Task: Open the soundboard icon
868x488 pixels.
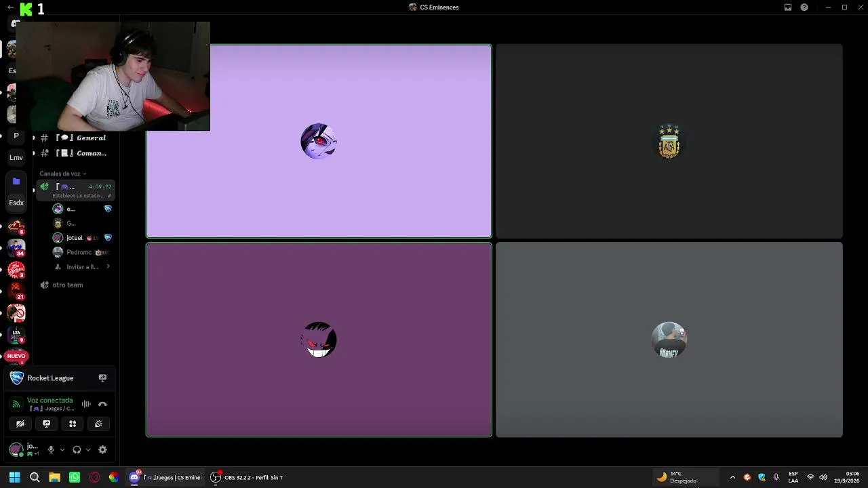Action: coord(98,424)
